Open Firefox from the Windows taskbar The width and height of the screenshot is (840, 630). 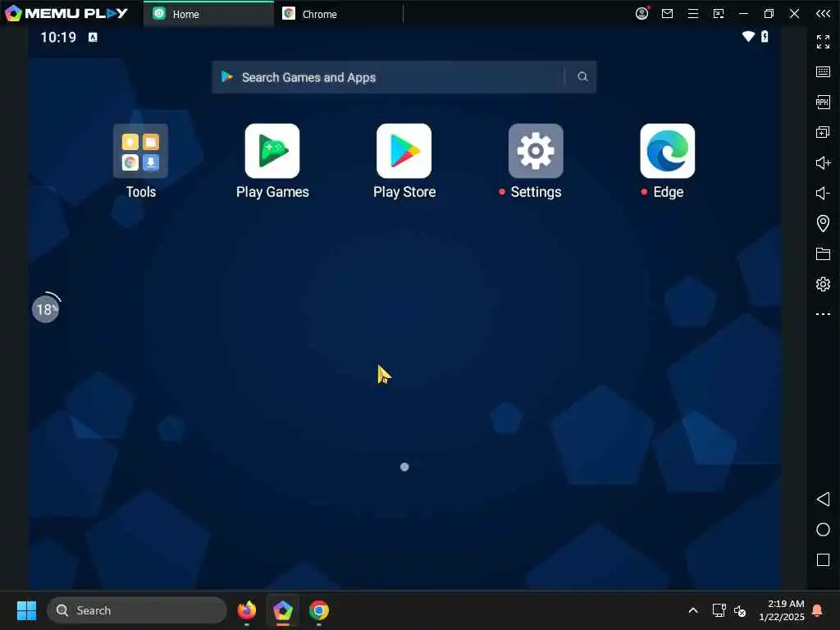point(246,610)
